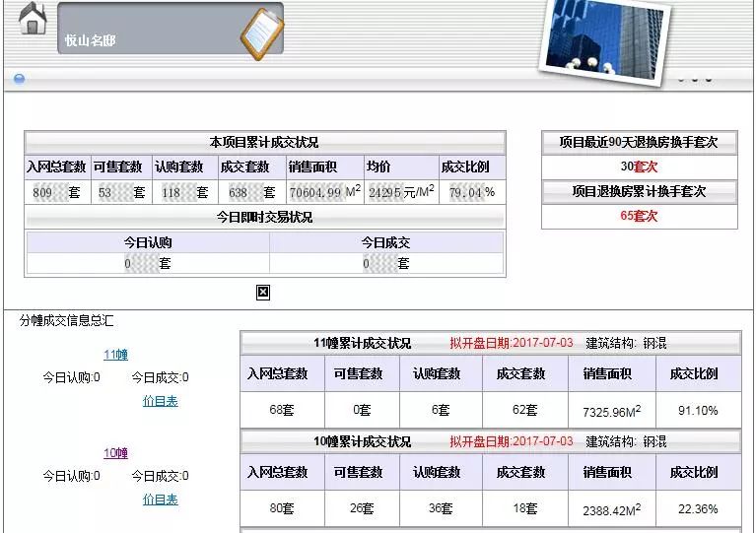Click the 今日即时交易状况 header

point(264,218)
